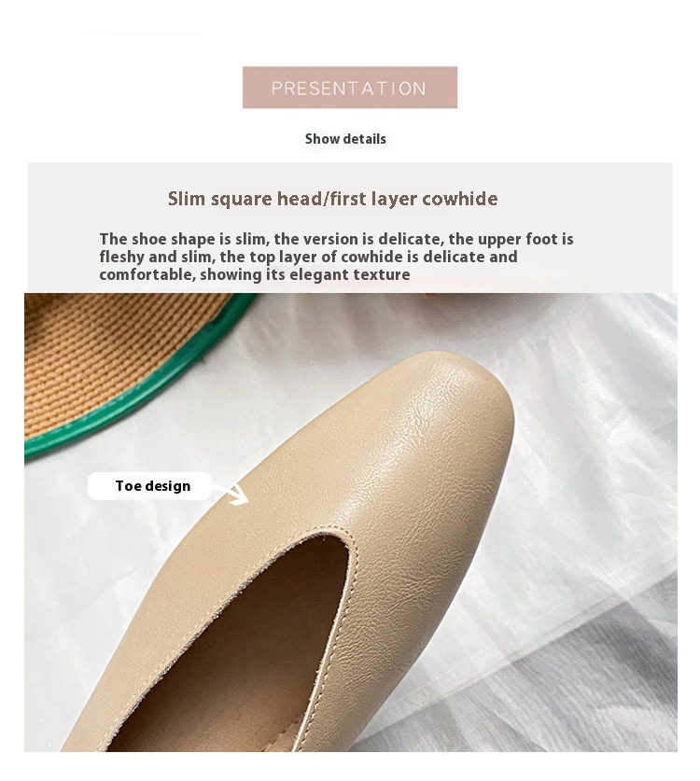The width and height of the screenshot is (700, 781).
Task: Click the words Slim square head in the heading
Action: (x=245, y=199)
